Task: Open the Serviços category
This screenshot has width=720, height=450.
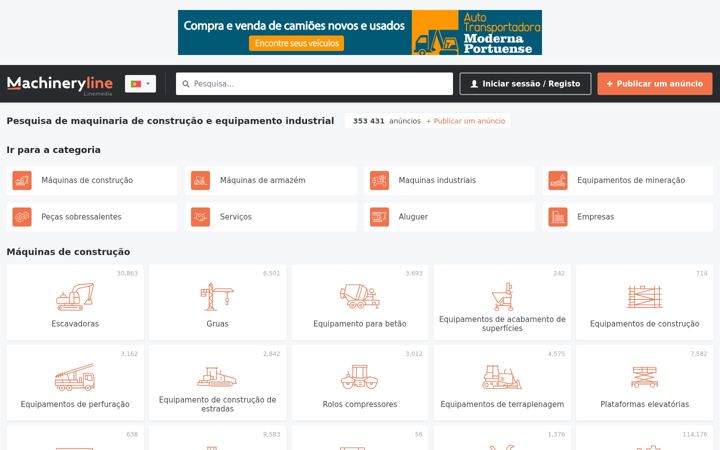Action: click(236, 217)
